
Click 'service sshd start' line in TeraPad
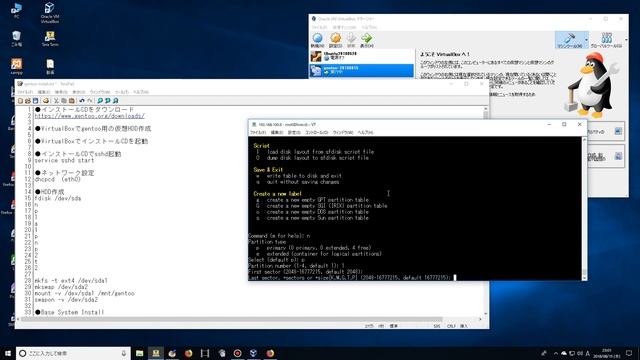64,160
